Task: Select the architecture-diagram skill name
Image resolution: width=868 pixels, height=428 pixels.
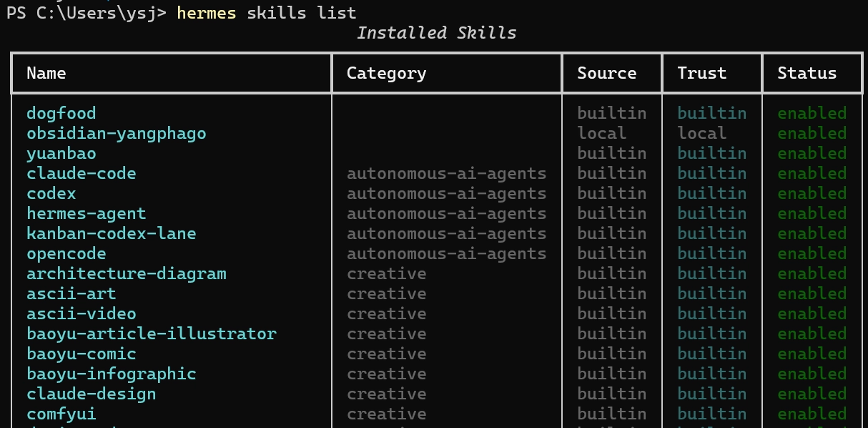Action: point(127,274)
